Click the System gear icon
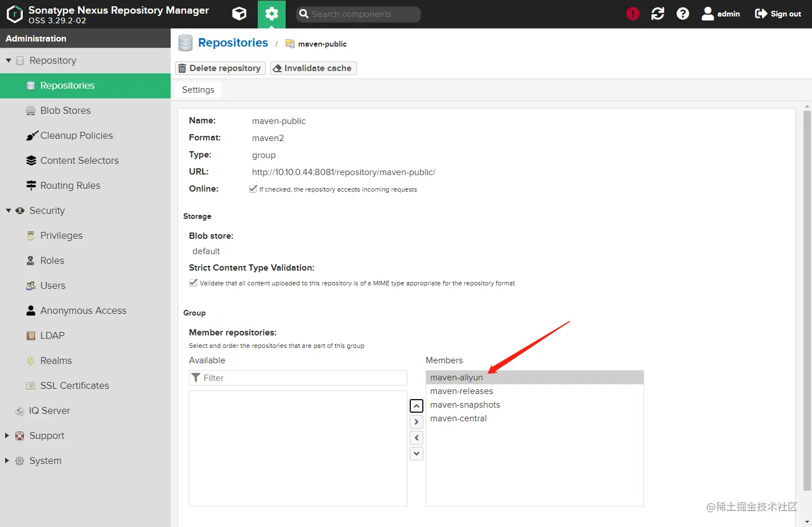This screenshot has width=812, height=527. [19, 460]
